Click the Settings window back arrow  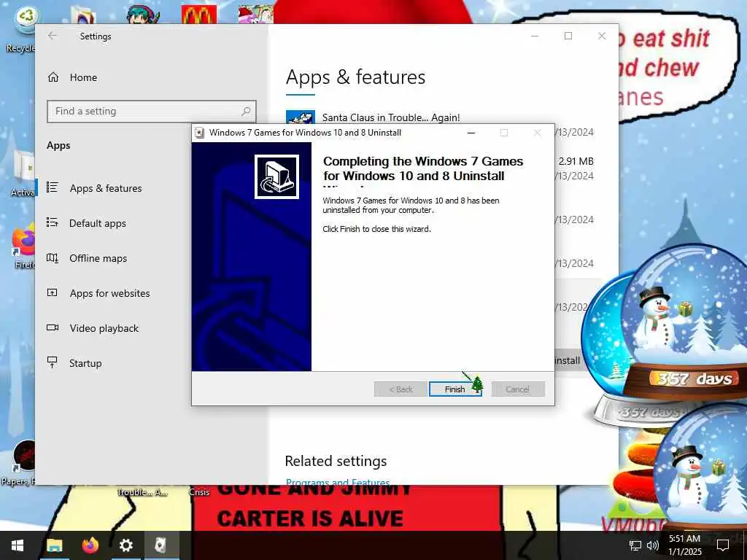click(x=53, y=36)
